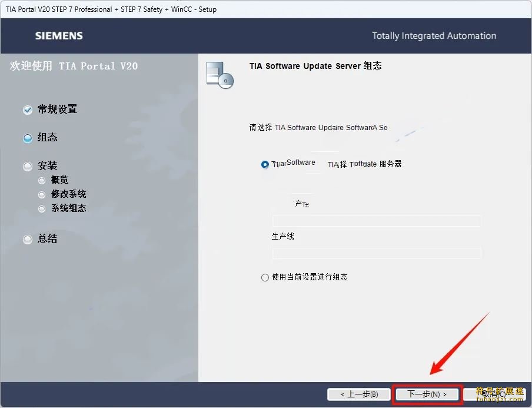Click the 请选择 TIA Software Update prompt text
Screen dimensions: 532x408
318,128
